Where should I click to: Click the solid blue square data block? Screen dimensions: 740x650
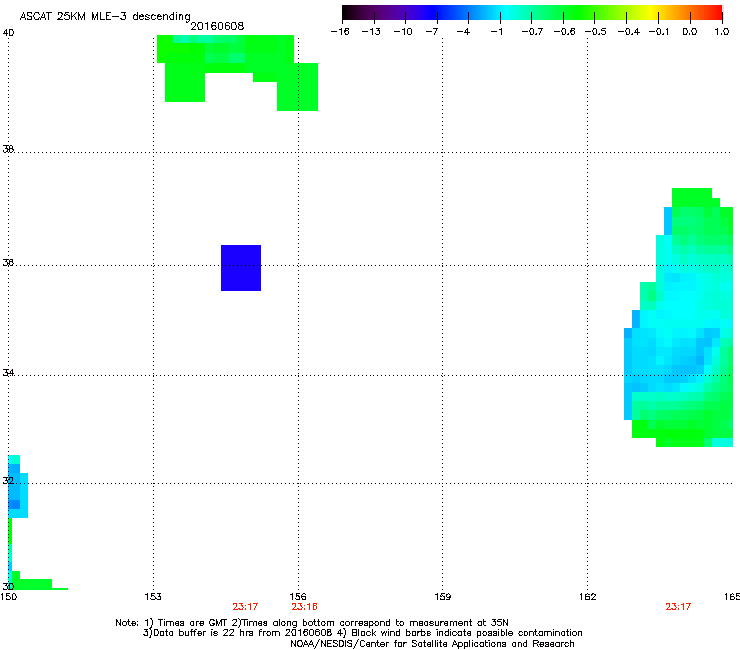tap(241, 268)
